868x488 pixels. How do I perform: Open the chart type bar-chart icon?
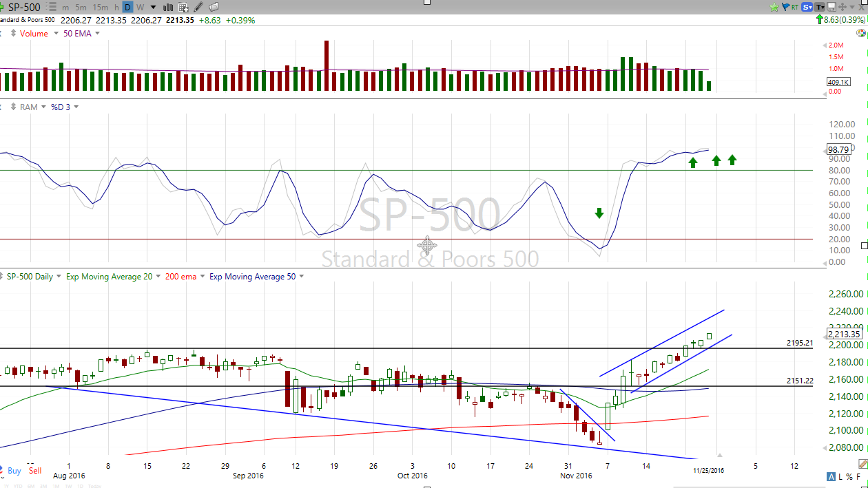(x=167, y=7)
